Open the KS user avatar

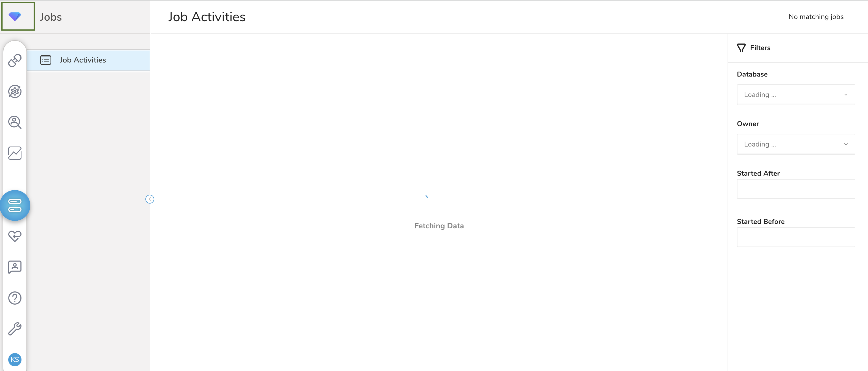15,359
